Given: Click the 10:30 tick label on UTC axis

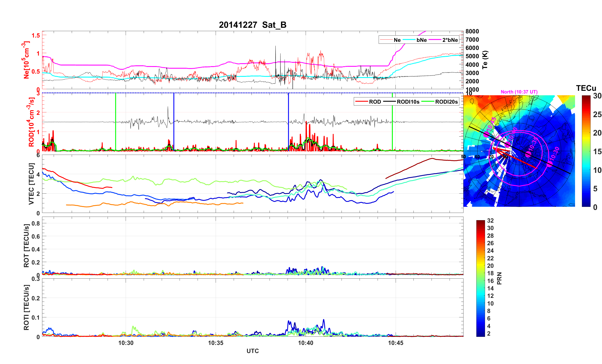Looking at the screenshot, I should (x=126, y=343).
